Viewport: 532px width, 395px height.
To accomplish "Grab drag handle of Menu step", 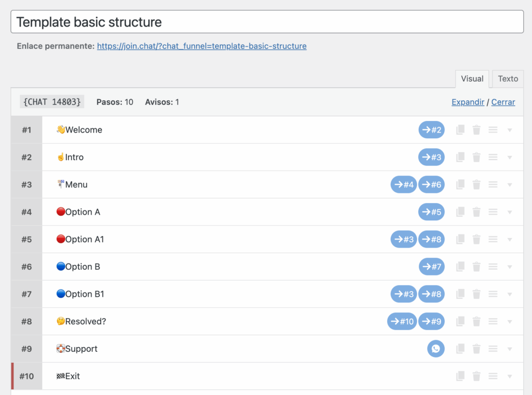I will pos(493,185).
